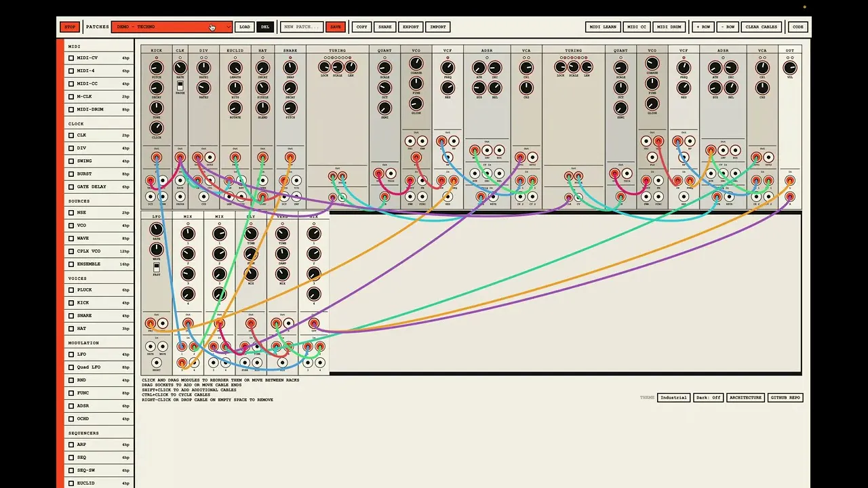Click the DIV module CV2 input jack
Viewport: 868px width, 488px height.
[x=203, y=197]
